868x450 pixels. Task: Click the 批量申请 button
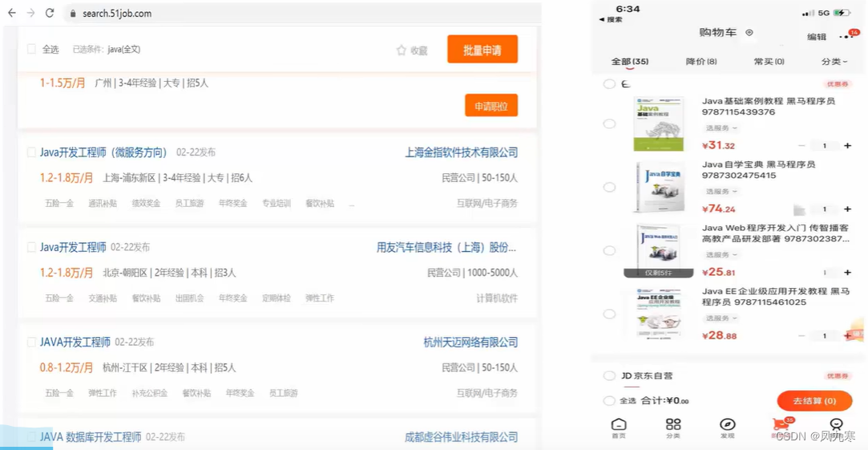[x=482, y=49]
